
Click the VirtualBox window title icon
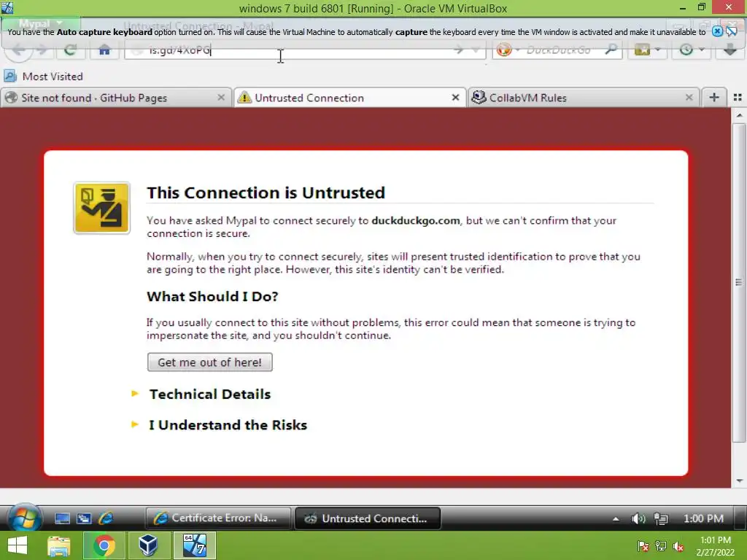click(7, 7)
